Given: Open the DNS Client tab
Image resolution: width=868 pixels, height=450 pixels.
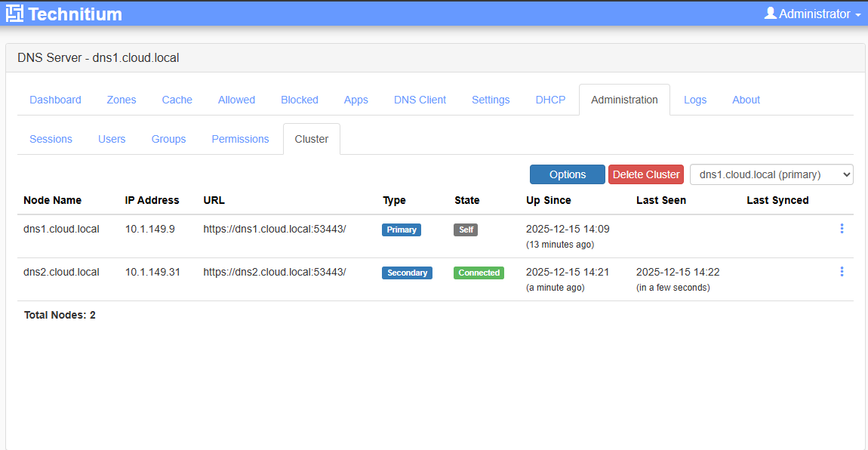Looking at the screenshot, I should [420, 100].
